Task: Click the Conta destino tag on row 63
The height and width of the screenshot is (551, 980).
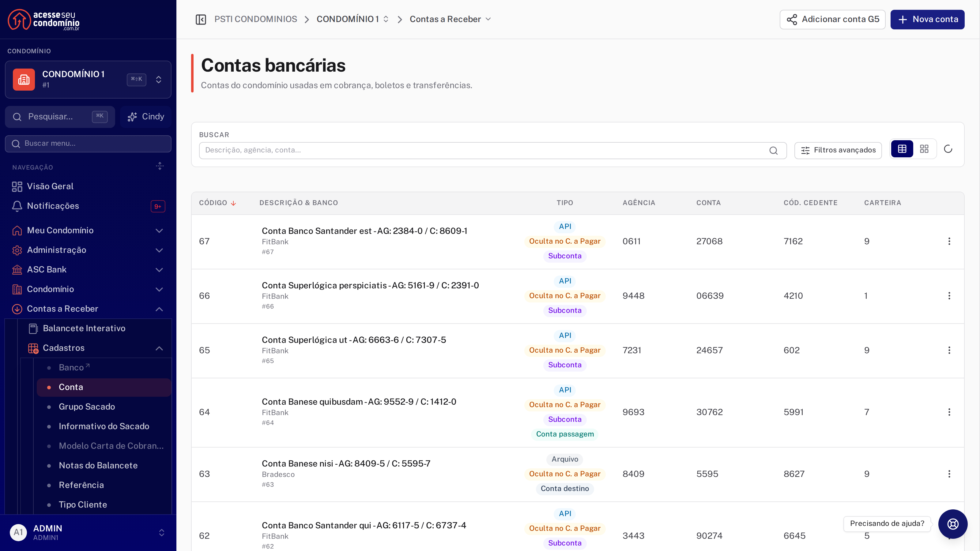Action: [564, 489]
